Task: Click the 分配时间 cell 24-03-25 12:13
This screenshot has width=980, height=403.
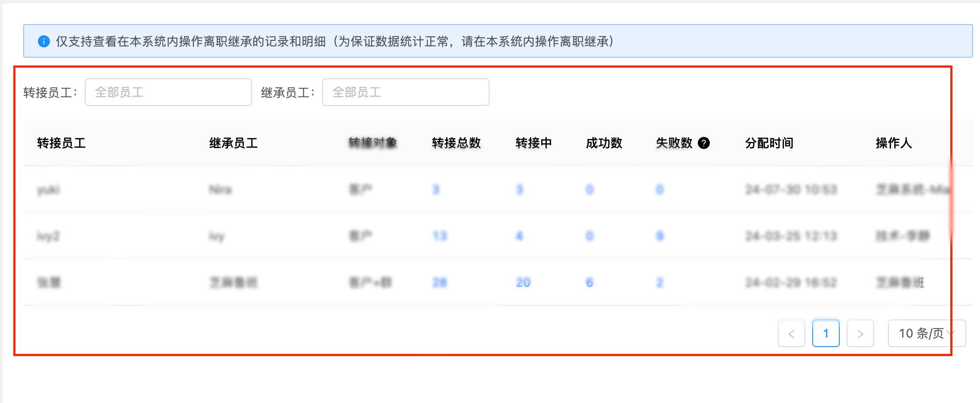Action: coord(791,236)
